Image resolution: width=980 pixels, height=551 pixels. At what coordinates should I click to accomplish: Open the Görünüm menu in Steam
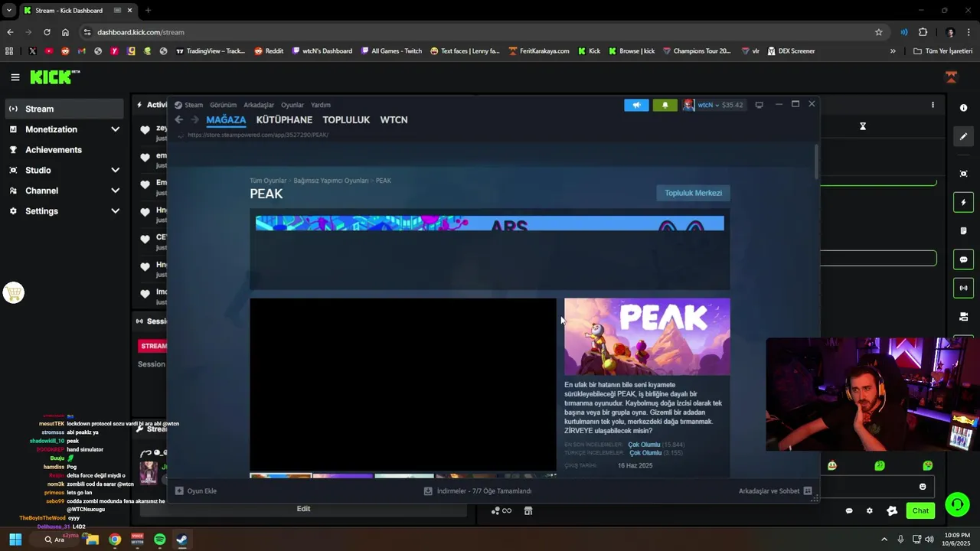(223, 105)
